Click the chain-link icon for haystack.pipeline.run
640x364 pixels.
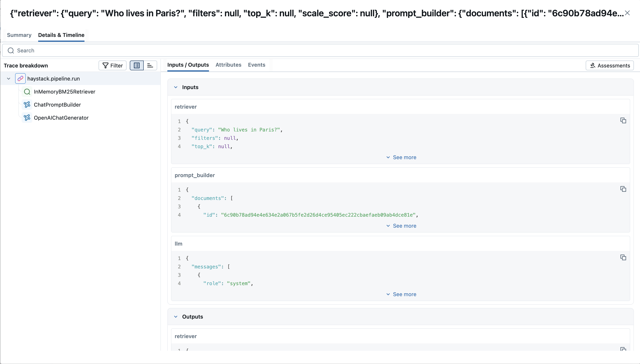tap(20, 78)
